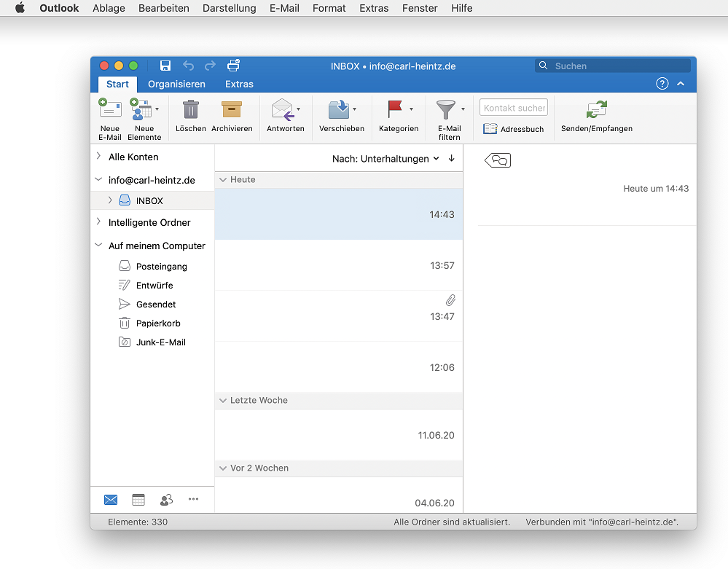The image size is (728, 569).
Task: Switch to Calendar view icon at bottom
Action: (138, 499)
